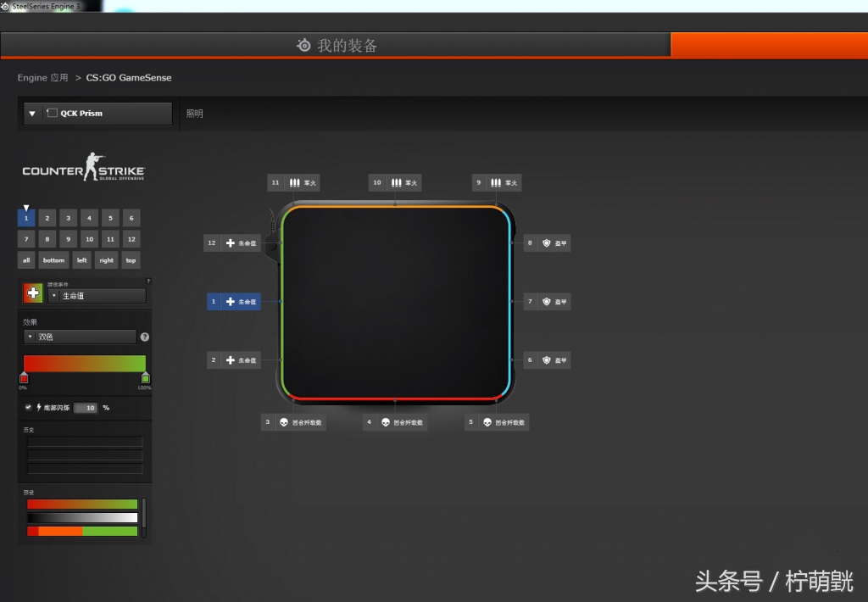Switch to the 照明 tab
The height and width of the screenshot is (602, 868).
pyautogui.click(x=195, y=113)
